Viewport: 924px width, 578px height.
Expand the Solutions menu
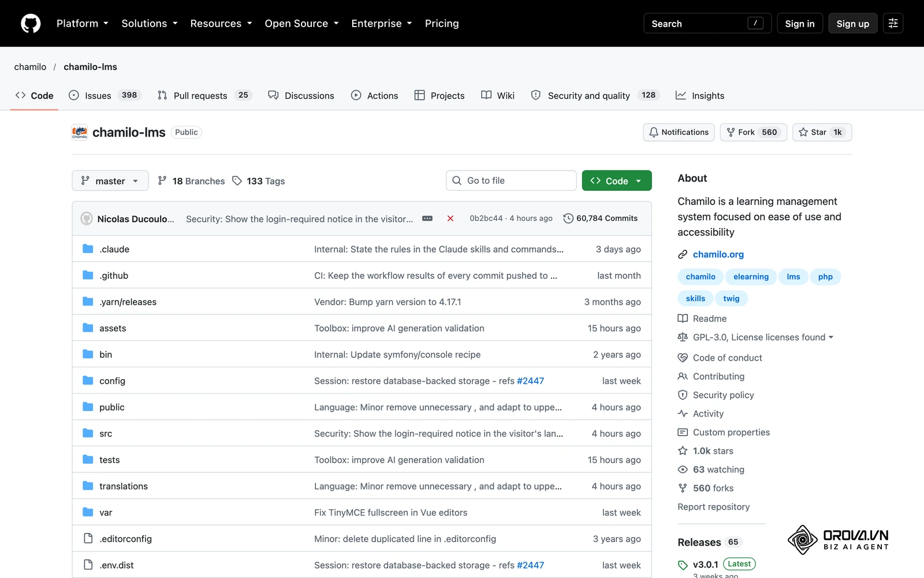coord(149,24)
